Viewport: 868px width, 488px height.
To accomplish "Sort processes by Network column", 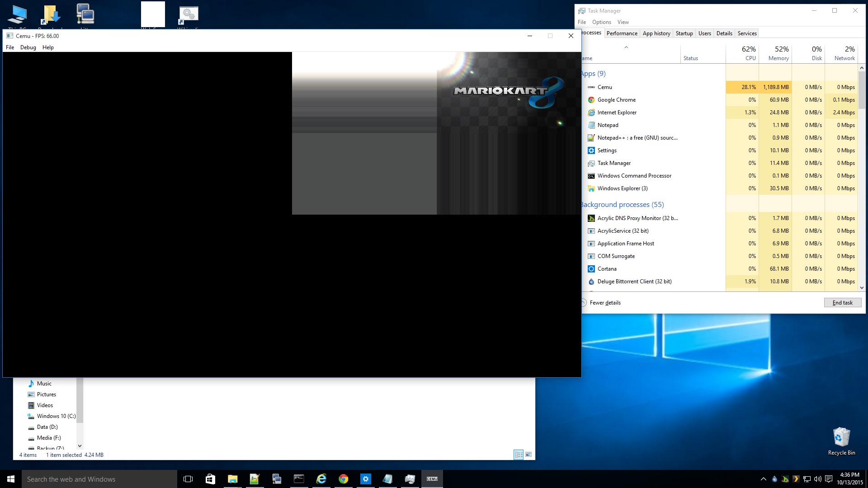I will [x=841, y=53].
